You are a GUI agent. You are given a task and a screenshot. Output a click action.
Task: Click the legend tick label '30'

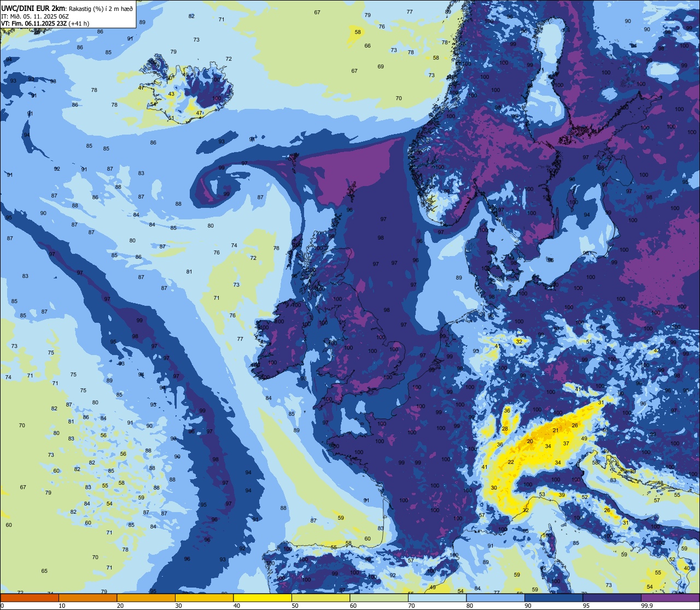179,606
